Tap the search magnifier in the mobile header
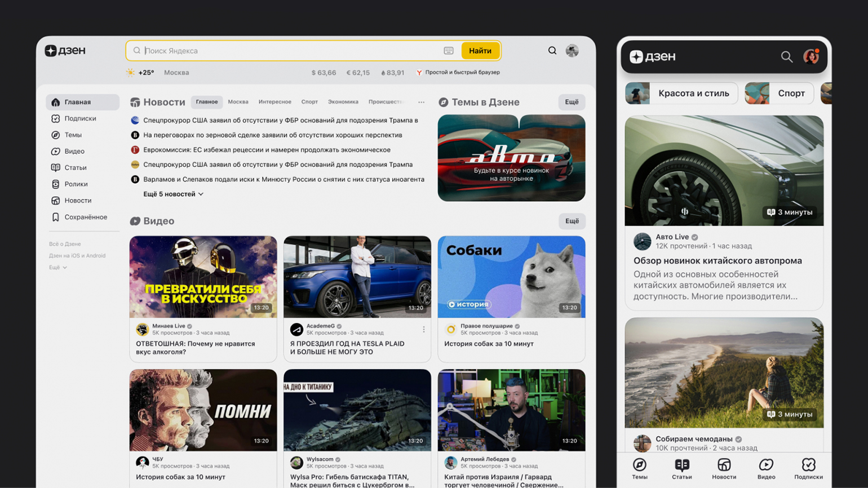868x488 pixels. click(786, 56)
